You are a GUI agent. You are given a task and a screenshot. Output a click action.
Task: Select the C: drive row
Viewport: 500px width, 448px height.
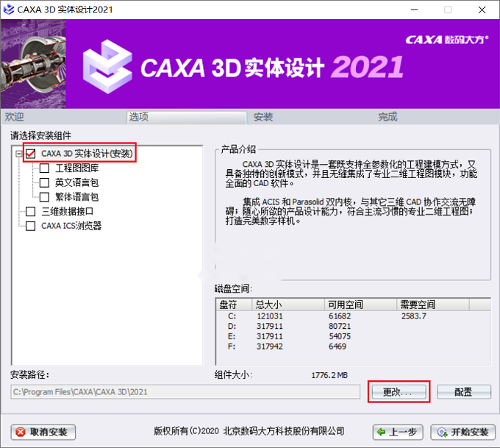353,316
